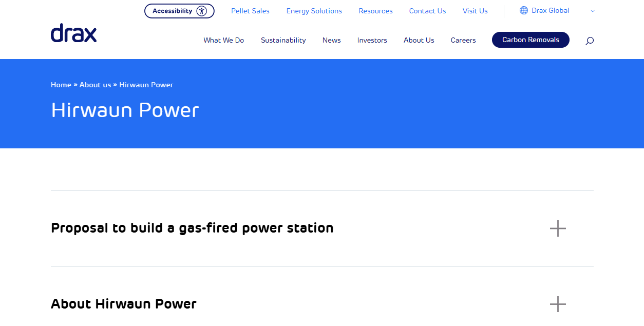This screenshot has width=644, height=326.
Task: Navigate to Home via the breadcrumb
Action: [x=61, y=85]
